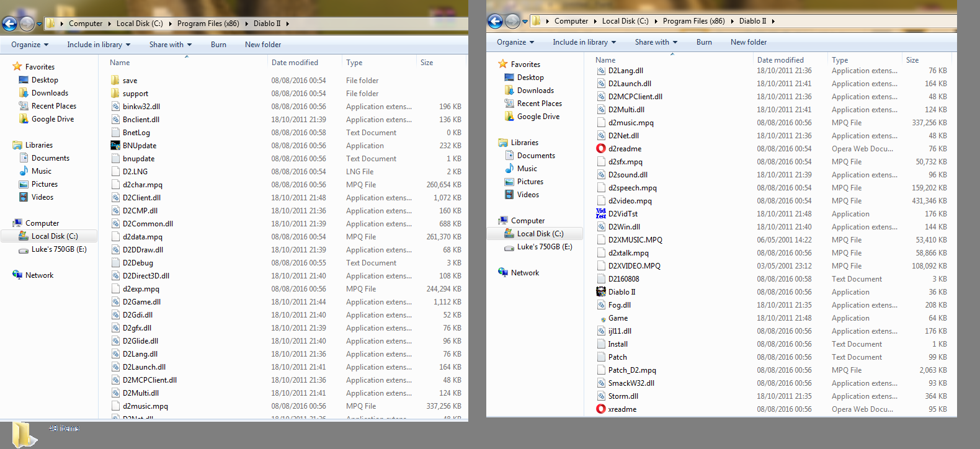Open Organize dropdown in left window
The width and height of the screenshot is (980, 449).
[29, 45]
